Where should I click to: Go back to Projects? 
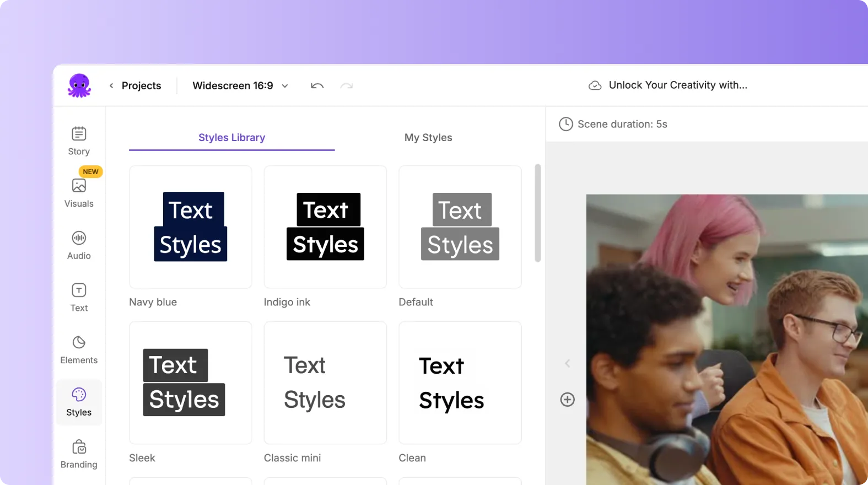tap(135, 85)
